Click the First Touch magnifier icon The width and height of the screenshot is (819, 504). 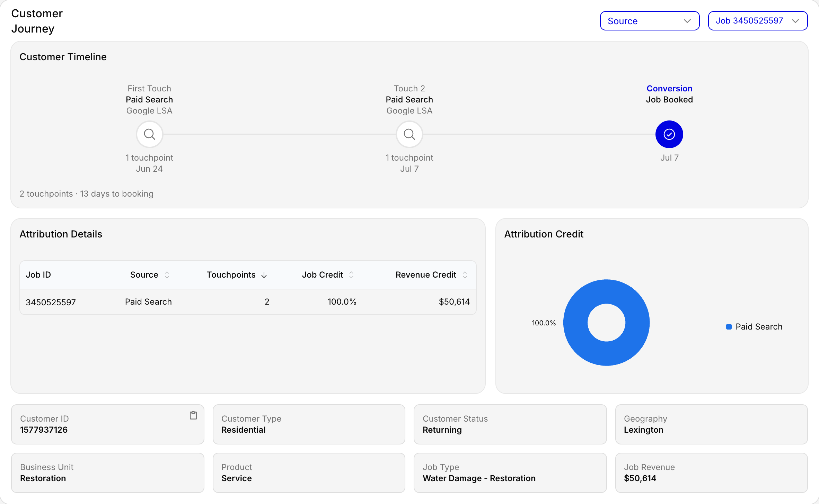[149, 134]
